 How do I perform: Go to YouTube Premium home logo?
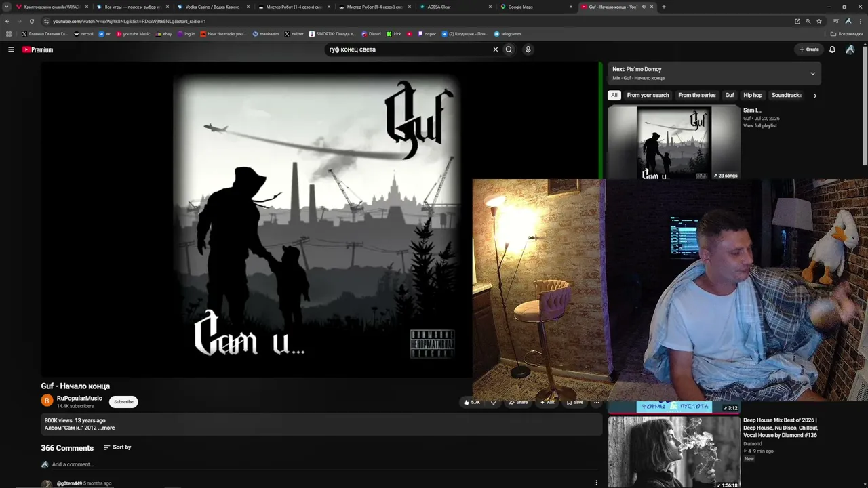click(37, 49)
